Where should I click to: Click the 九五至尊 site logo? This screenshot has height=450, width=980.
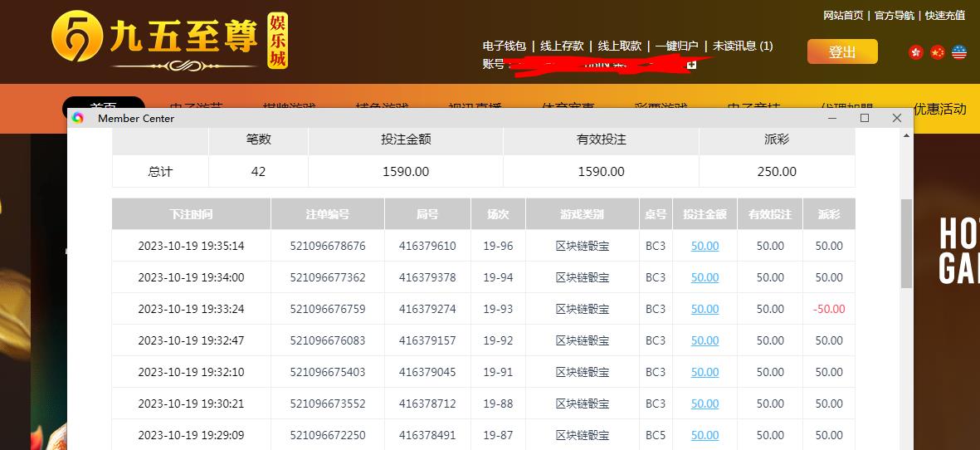tap(169, 42)
